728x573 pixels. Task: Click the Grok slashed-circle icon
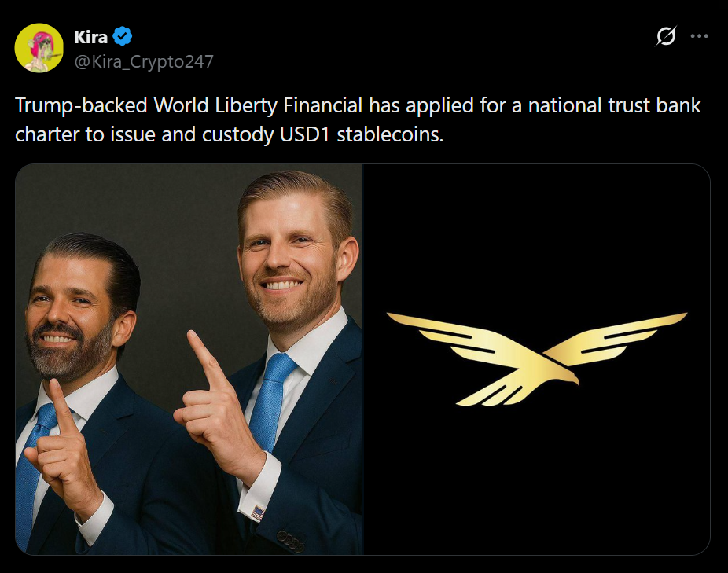666,36
